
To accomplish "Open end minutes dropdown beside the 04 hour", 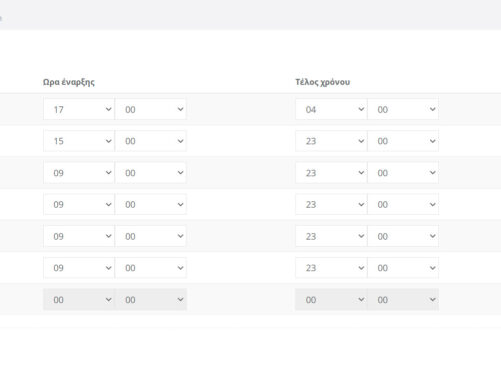I will click(403, 109).
